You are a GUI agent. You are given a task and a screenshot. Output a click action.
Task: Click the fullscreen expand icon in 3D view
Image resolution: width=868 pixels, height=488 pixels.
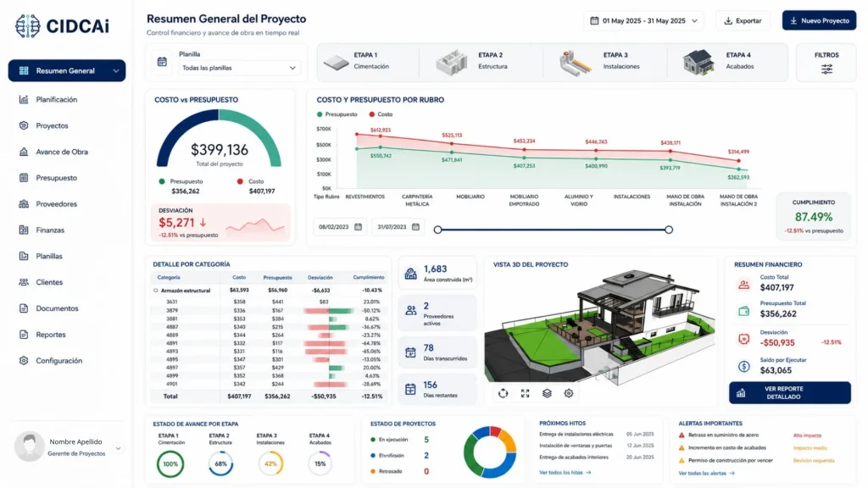coord(525,393)
